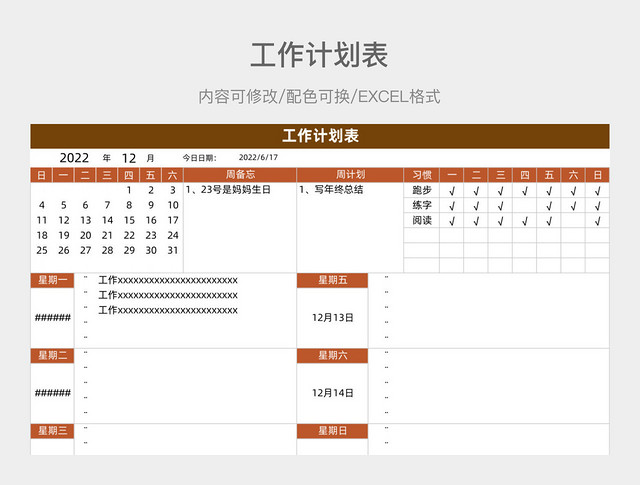Toggle 跑步 checkmark in habit column 日
Screen dimensions: 640x485
598,191
